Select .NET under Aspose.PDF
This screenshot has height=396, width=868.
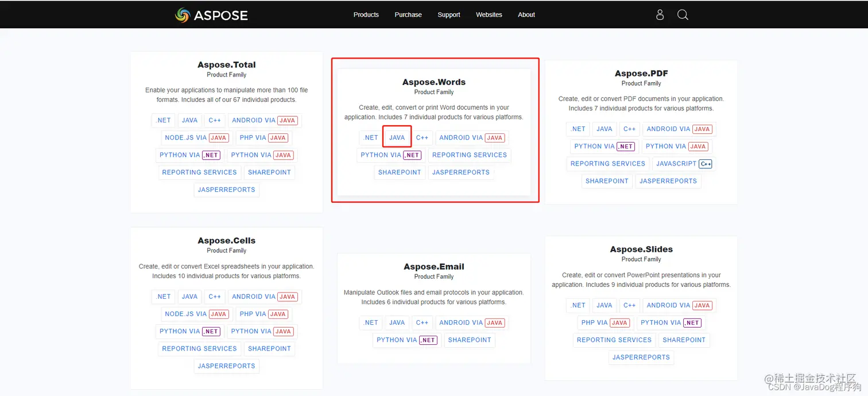click(x=578, y=129)
